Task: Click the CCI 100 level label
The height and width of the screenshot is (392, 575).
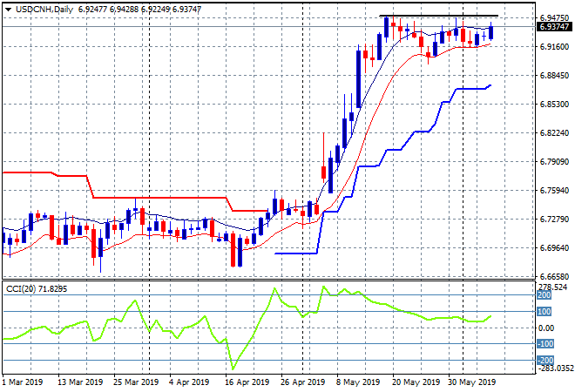Action: click(x=545, y=312)
